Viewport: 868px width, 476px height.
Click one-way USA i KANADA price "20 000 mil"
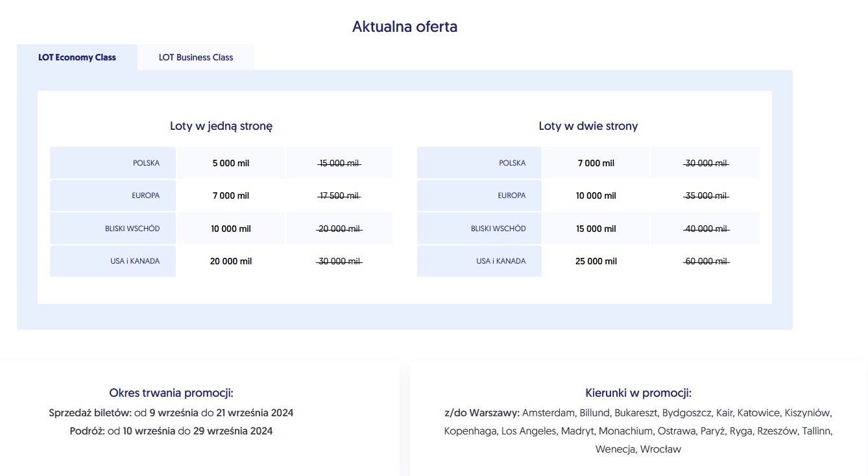(231, 261)
